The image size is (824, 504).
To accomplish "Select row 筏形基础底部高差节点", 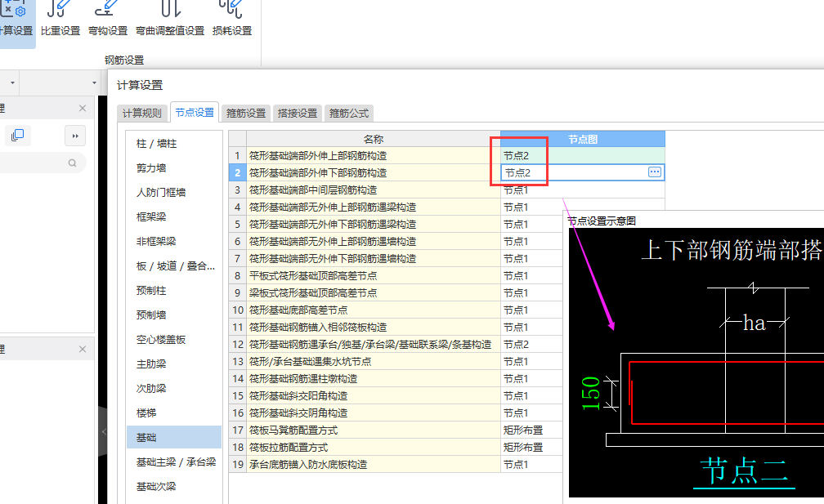I will coord(373,310).
